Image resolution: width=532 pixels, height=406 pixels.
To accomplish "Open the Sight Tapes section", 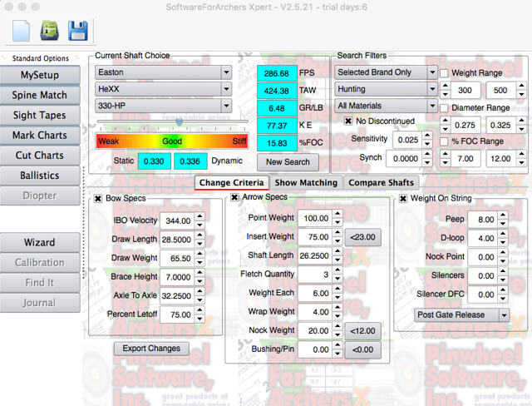I will click(40, 115).
